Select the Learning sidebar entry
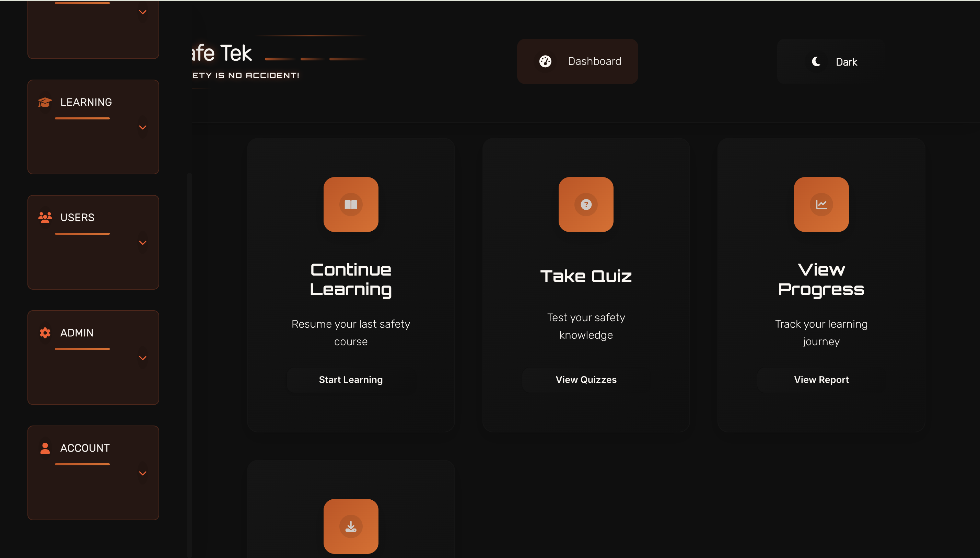980x558 pixels. coord(86,102)
